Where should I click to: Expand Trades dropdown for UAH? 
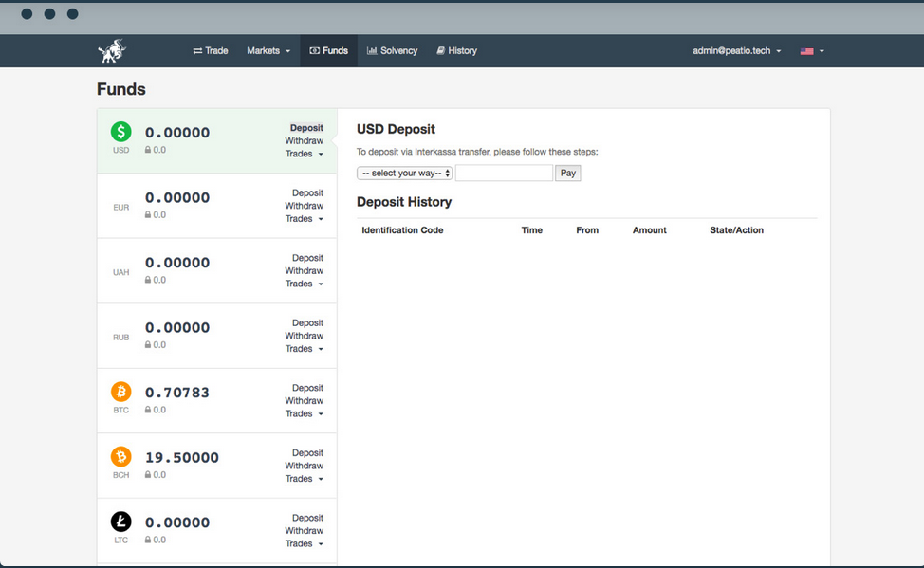[x=305, y=284]
